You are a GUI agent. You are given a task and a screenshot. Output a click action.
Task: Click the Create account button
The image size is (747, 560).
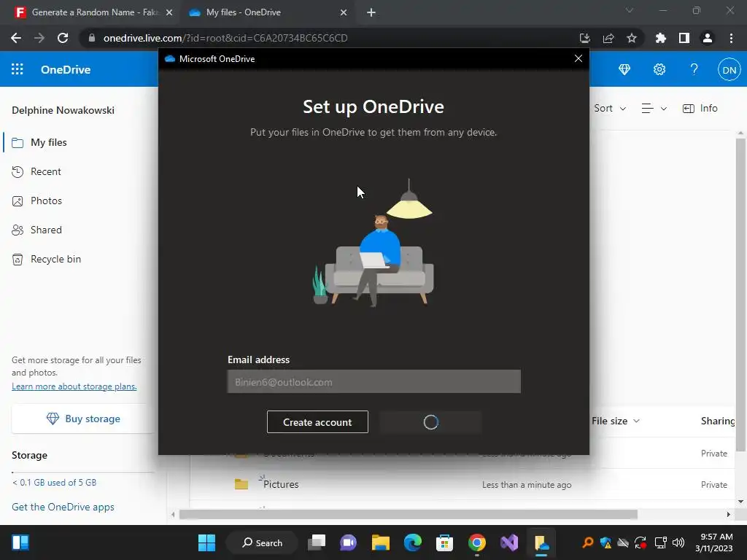pyautogui.click(x=317, y=422)
